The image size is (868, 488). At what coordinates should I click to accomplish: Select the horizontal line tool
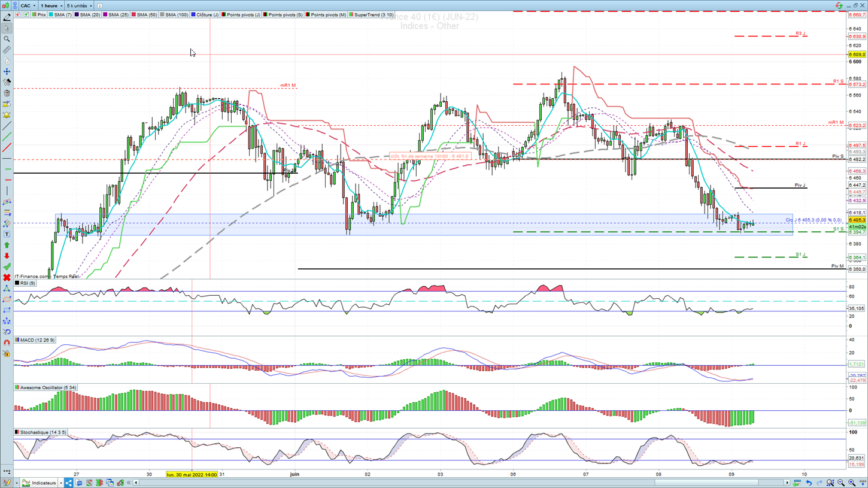tap(7, 159)
